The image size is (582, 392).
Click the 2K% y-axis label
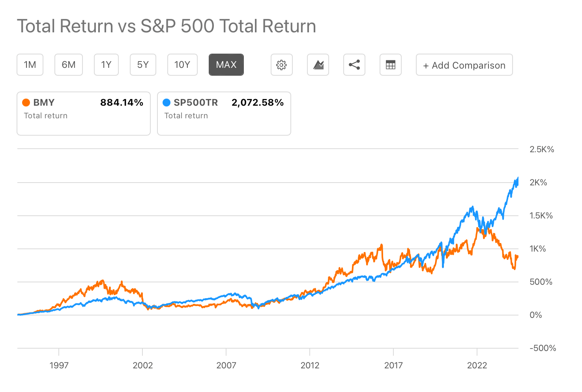pyautogui.click(x=538, y=183)
